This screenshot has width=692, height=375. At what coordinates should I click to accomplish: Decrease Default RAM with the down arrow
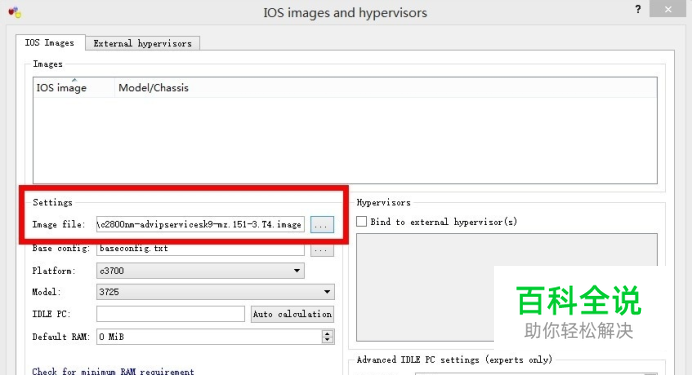coord(327,340)
